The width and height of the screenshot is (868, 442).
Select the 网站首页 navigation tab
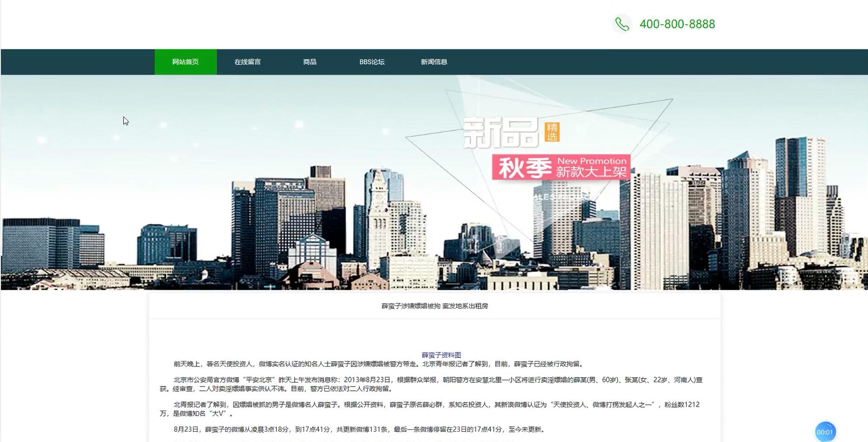[x=185, y=61]
